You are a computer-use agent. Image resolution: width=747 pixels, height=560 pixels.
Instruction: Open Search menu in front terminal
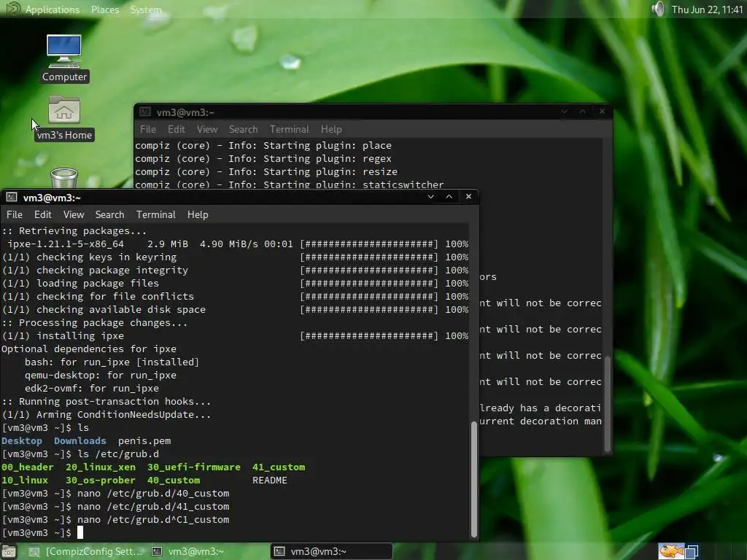pyautogui.click(x=109, y=215)
